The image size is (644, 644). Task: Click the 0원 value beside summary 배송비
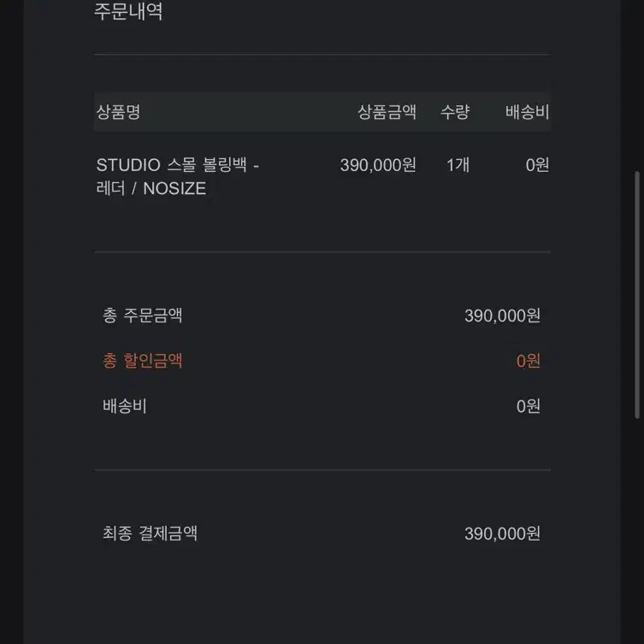pyautogui.click(x=528, y=406)
